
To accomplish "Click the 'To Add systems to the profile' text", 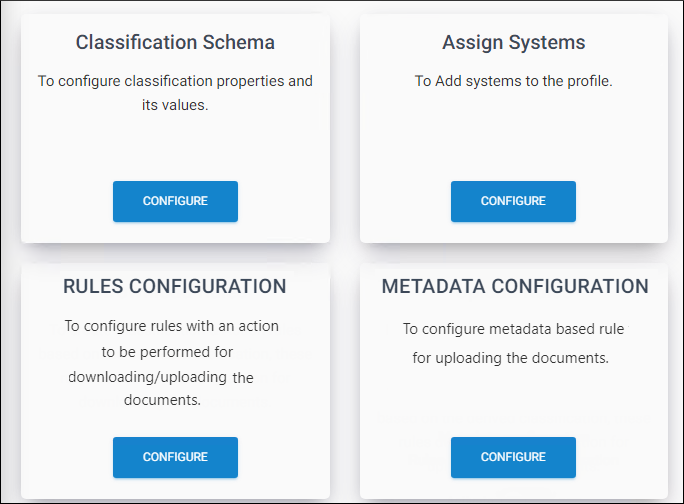I will pyautogui.click(x=513, y=81).
